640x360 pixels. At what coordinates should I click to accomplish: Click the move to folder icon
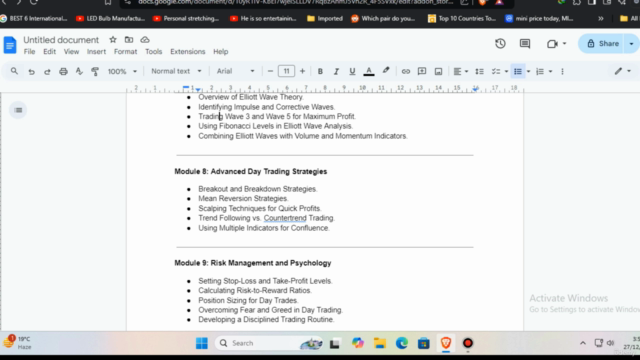pos(129,40)
